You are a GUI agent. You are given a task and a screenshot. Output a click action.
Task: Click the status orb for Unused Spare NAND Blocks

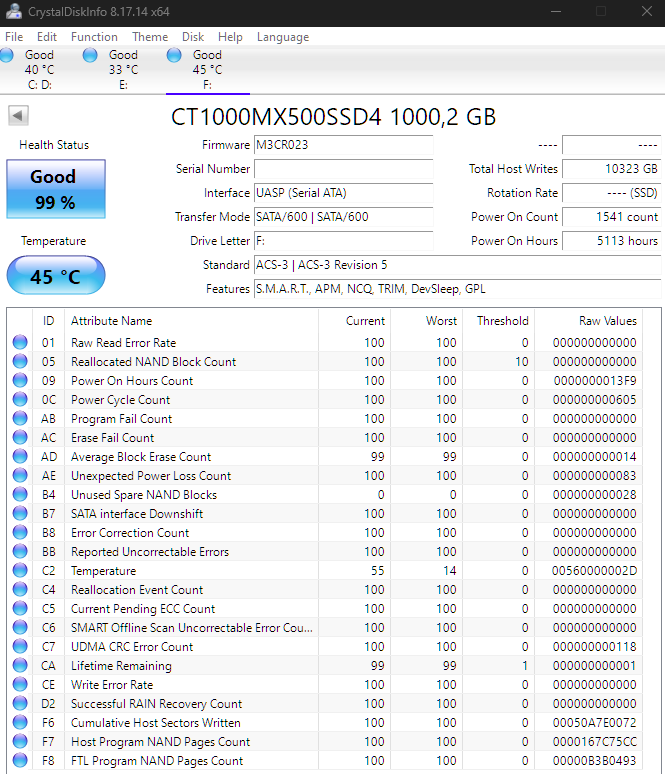click(x=20, y=494)
